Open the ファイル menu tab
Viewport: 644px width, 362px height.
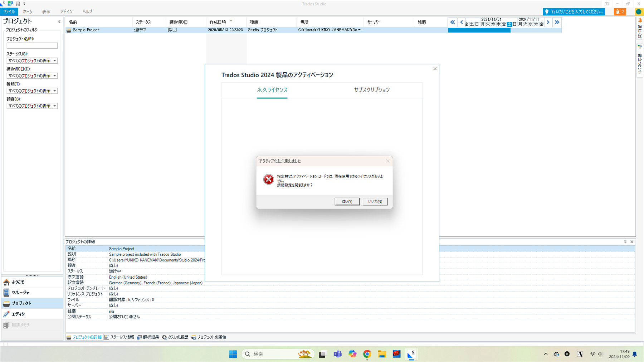[x=9, y=11]
